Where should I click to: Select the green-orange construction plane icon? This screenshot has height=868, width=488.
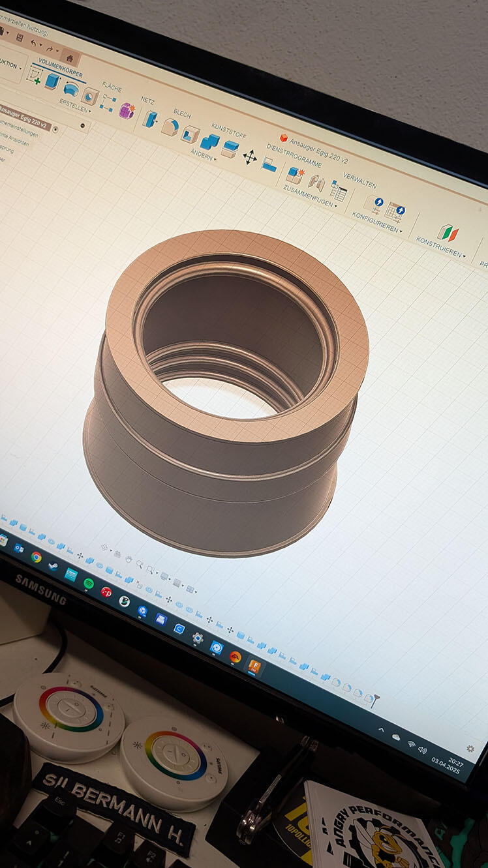click(448, 233)
